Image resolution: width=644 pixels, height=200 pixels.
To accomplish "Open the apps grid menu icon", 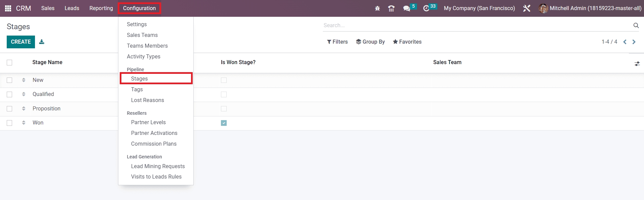I will pos(8,8).
